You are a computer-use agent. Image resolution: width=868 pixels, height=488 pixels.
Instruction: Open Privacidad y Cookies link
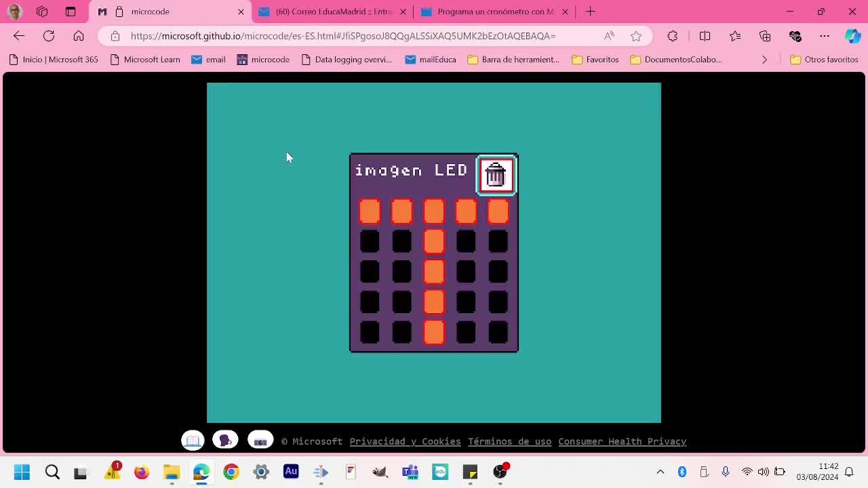point(405,441)
